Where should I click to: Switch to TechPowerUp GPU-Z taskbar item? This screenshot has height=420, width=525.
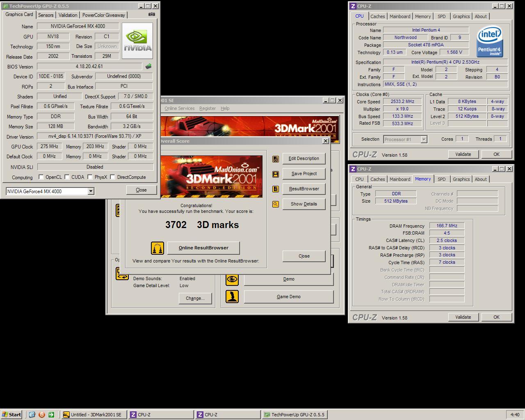pyautogui.click(x=294, y=415)
